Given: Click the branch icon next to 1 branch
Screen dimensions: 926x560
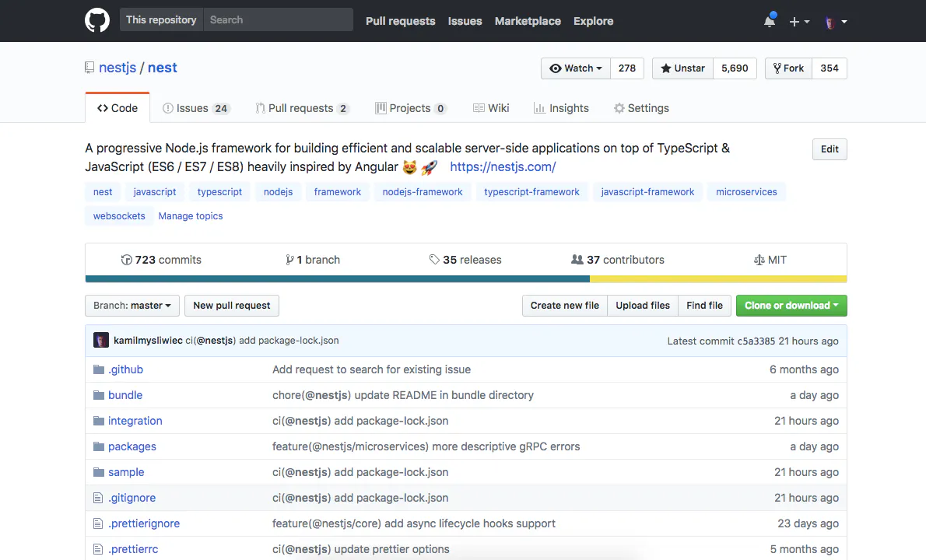Looking at the screenshot, I should (x=289, y=260).
